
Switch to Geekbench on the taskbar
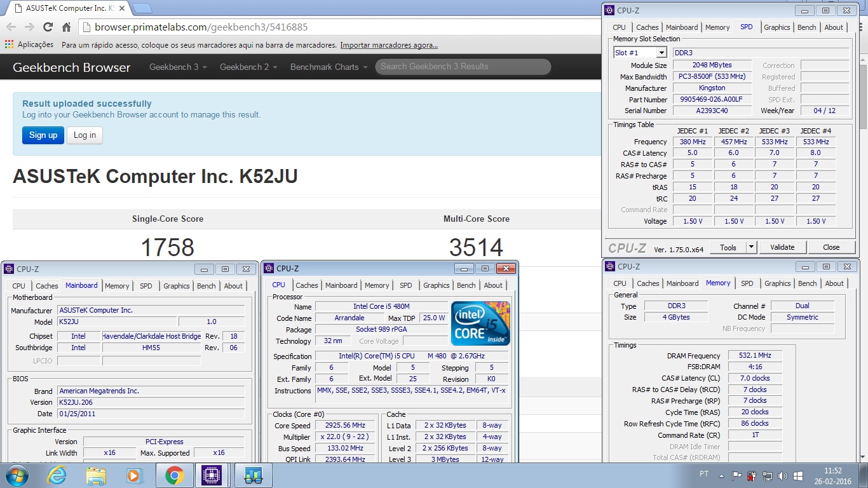pos(254,475)
